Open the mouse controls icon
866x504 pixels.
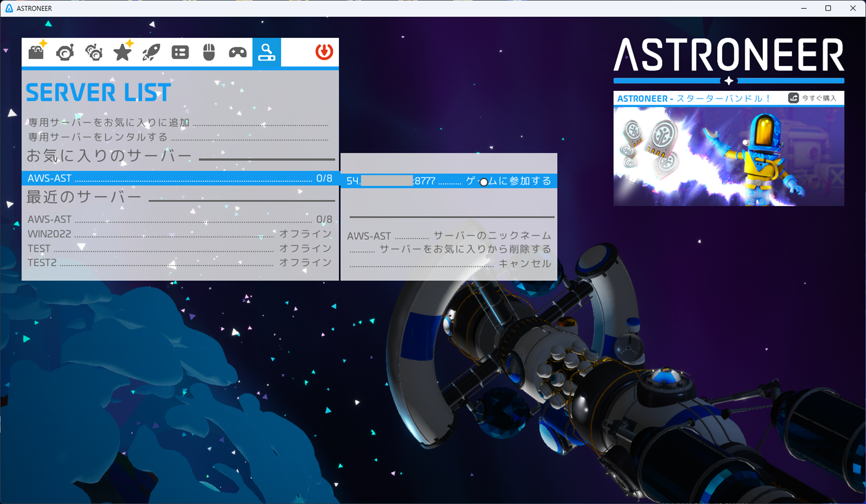pyautogui.click(x=209, y=52)
